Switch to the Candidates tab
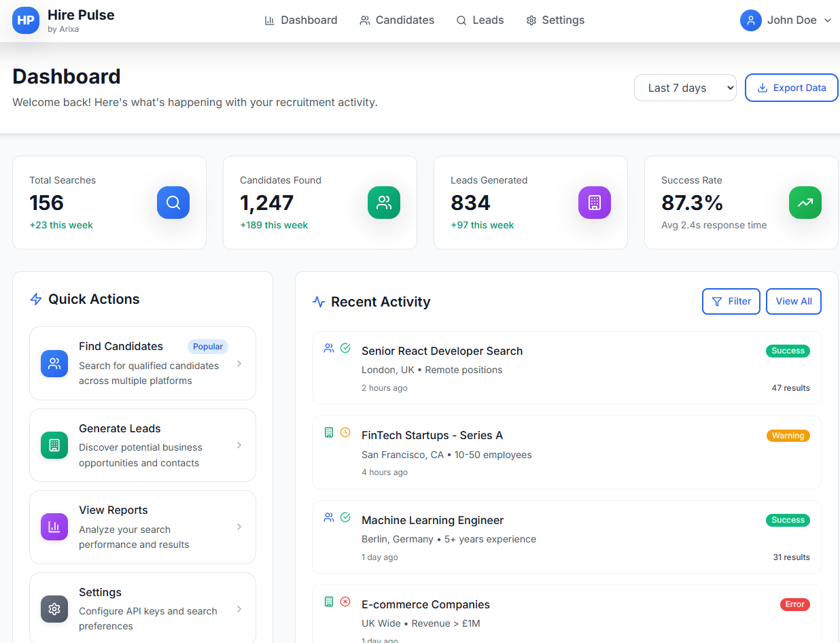The image size is (840, 643). [397, 20]
